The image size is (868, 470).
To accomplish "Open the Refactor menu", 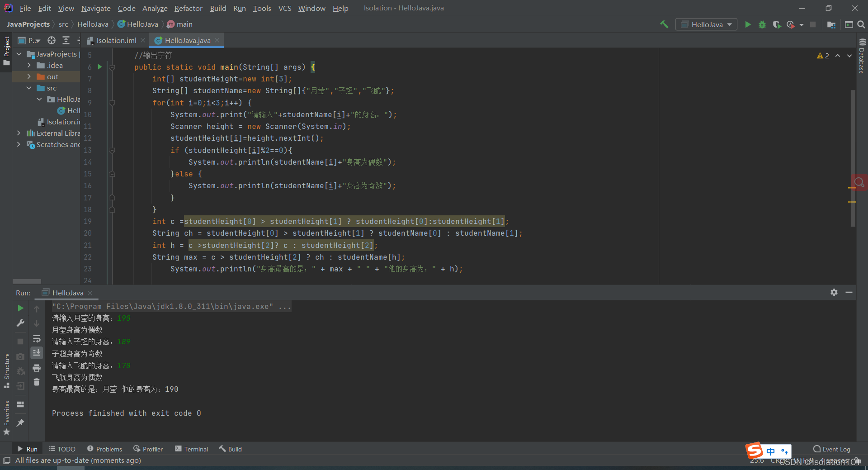I will (188, 8).
